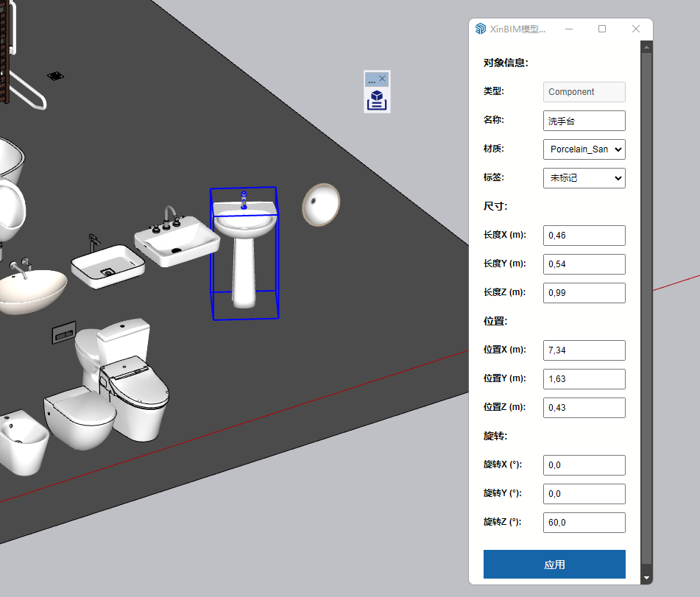Edit the 名称 name field
Viewport: 700px width, 597px height.
584,121
